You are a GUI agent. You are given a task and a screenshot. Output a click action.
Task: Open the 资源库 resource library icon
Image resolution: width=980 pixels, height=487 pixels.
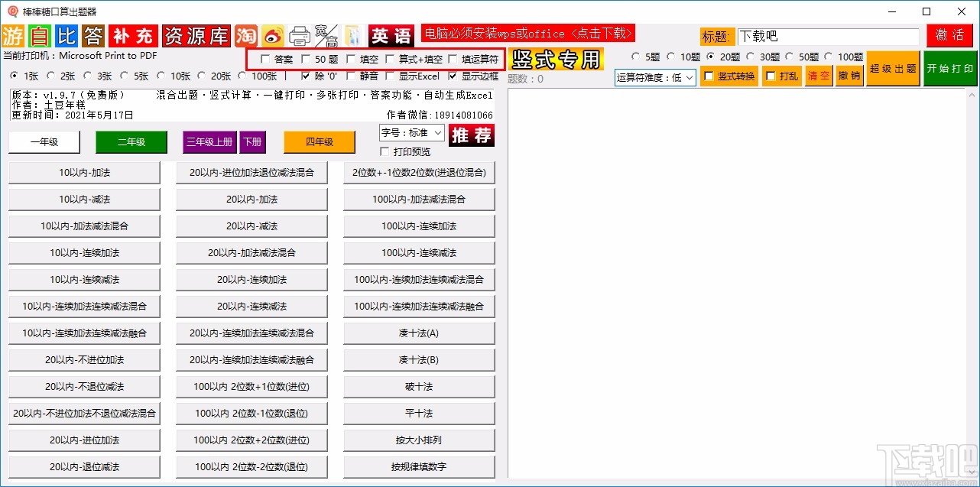[x=196, y=34]
